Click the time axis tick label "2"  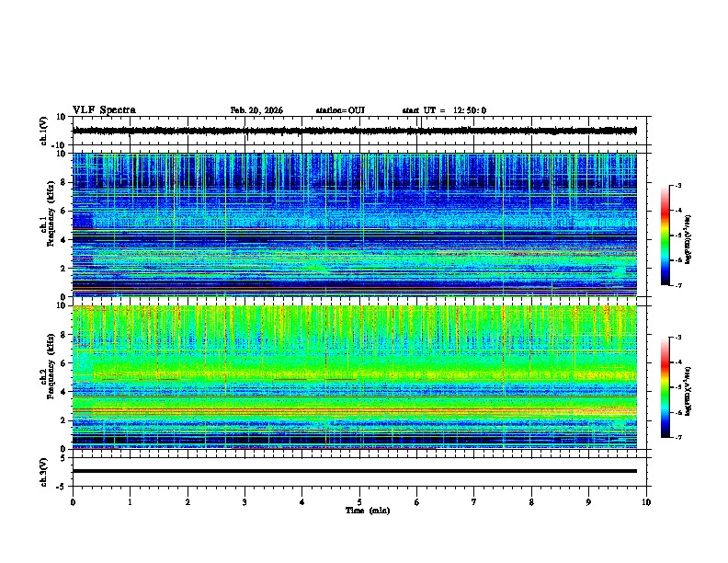(x=188, y=502)
